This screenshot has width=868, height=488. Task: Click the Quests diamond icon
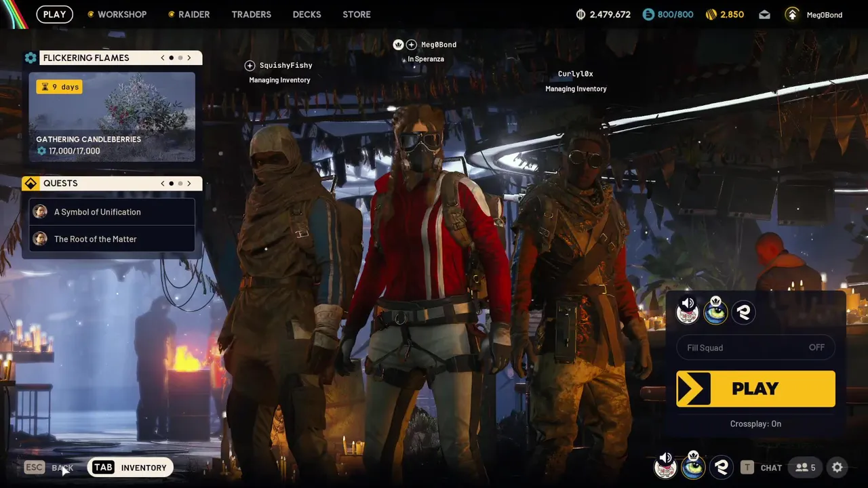click(31, 184)
